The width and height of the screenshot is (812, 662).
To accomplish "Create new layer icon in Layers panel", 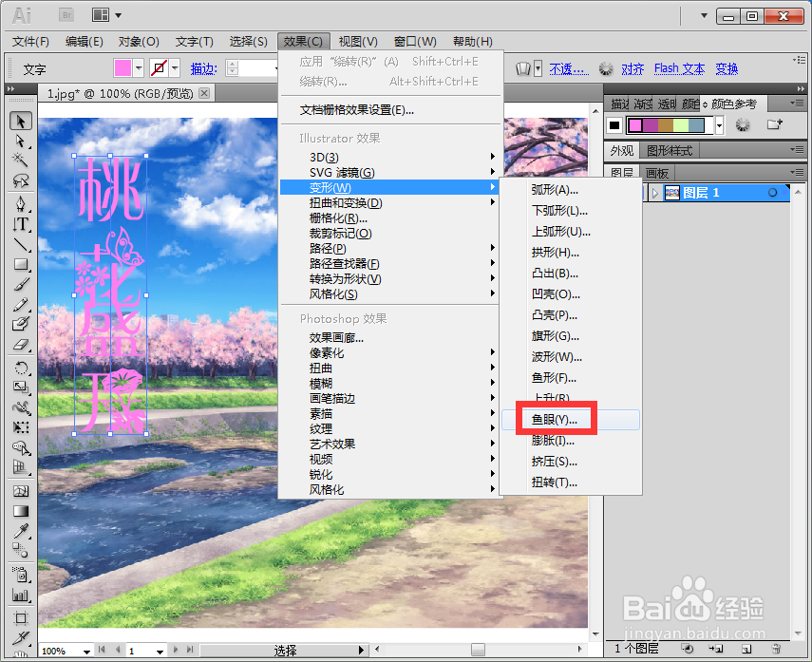I will [x=746, y=648].
